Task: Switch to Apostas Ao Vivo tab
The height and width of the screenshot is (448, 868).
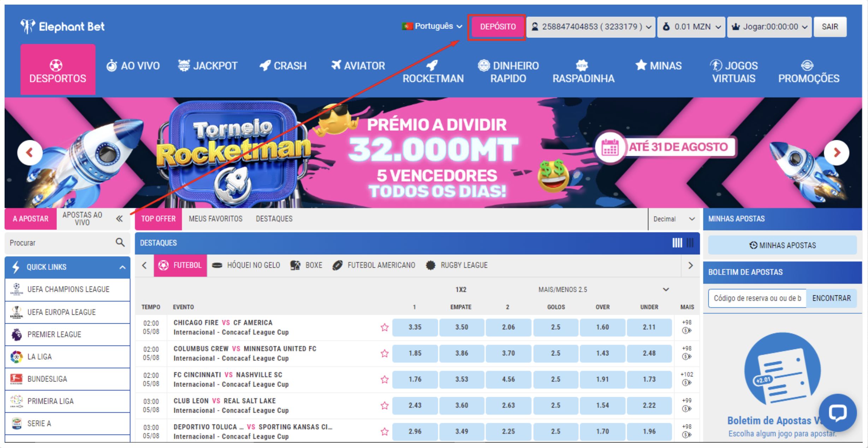Action: coord(82,219)
